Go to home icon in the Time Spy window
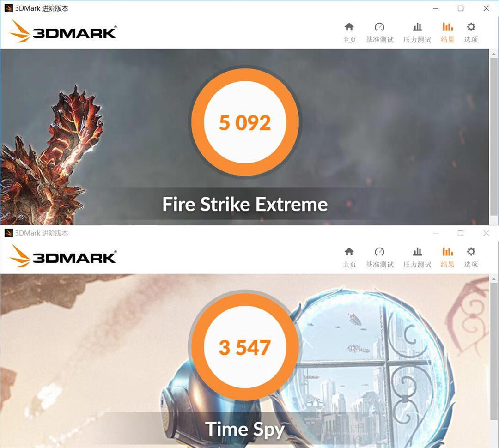Image resolution: width=499 pixels, height=448 pixels. 349,252
